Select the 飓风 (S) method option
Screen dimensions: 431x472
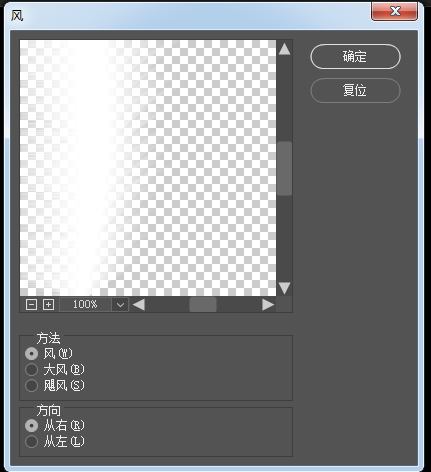(32, 386)
